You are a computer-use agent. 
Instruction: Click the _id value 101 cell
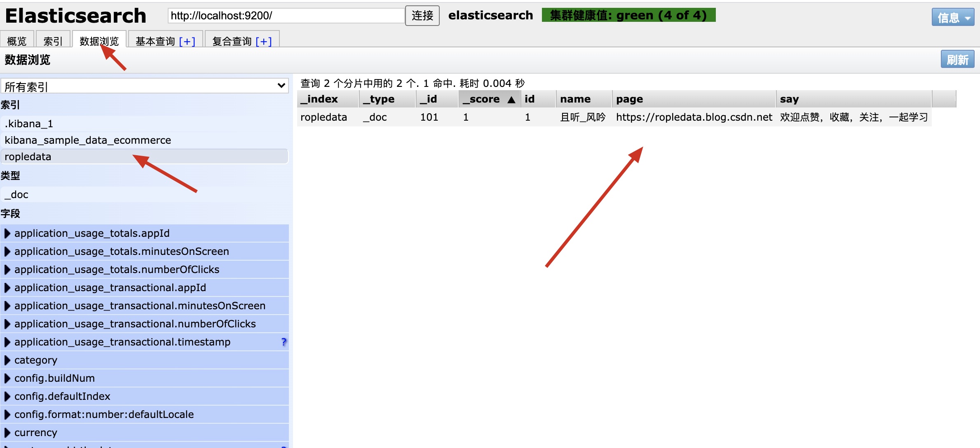[x=437, y=117]
